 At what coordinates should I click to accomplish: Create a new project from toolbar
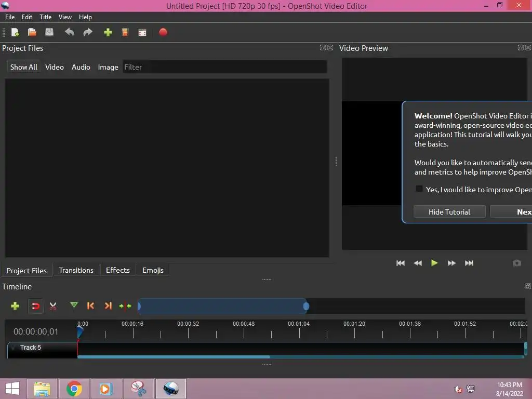pyautogui.click(x=15, y=32)
